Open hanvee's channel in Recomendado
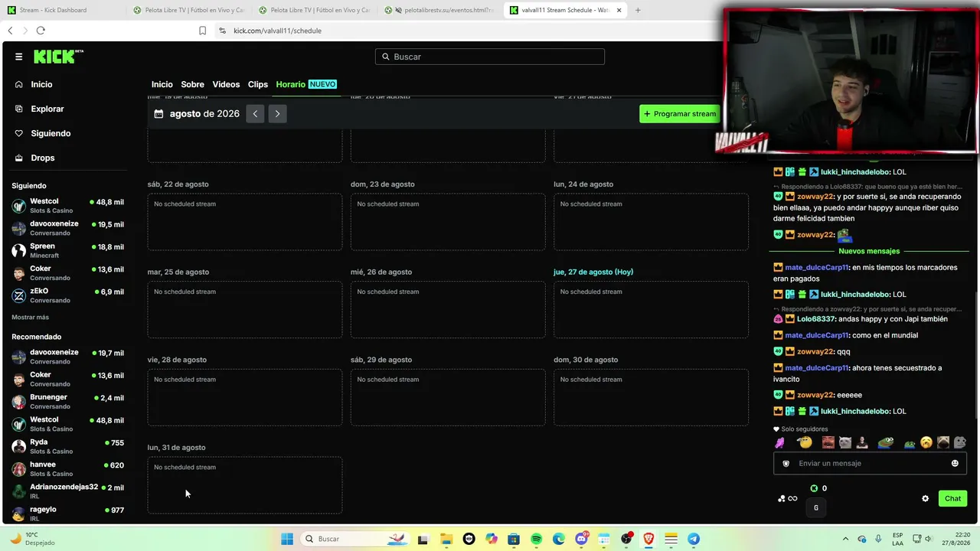980x551 pixels. click(x=67, y=469)
